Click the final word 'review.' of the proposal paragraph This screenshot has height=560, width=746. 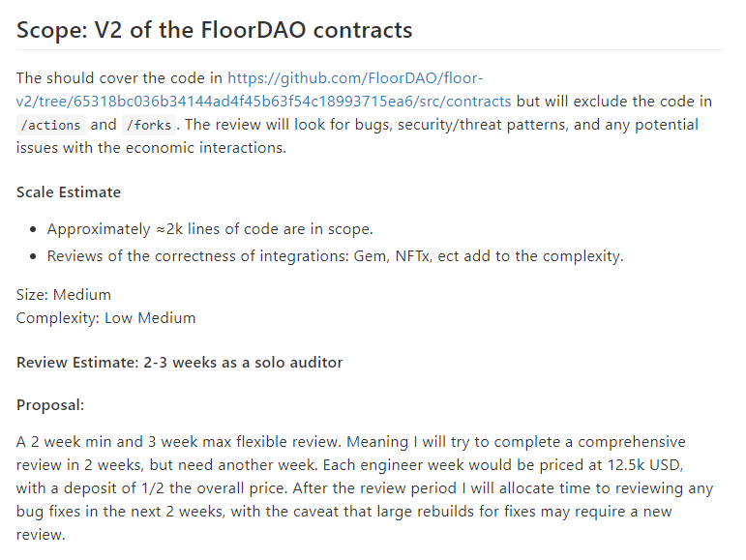click(x=41, y=535)
